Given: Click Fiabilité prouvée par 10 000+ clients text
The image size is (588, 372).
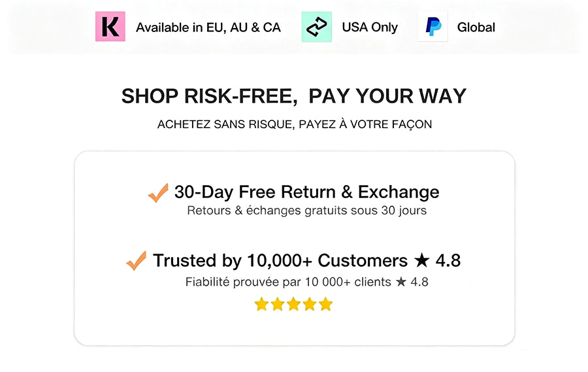Looking at the screenshot, I should tap(288, 282).
